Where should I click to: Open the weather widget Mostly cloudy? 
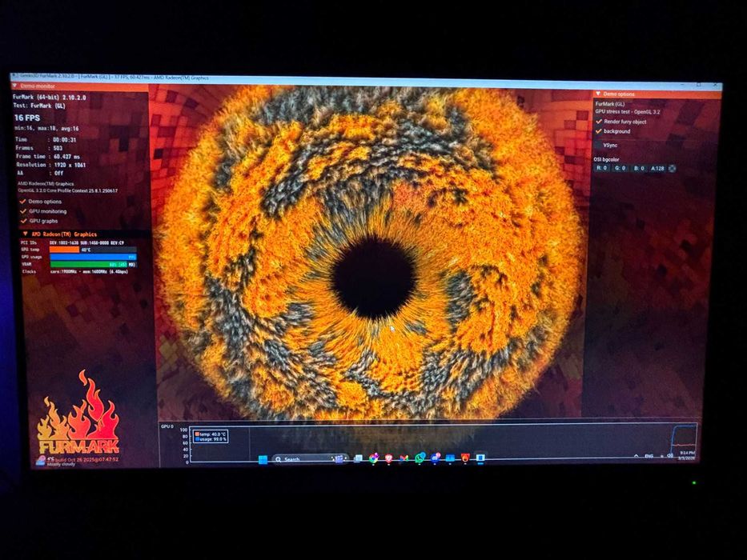pos(56,462)
